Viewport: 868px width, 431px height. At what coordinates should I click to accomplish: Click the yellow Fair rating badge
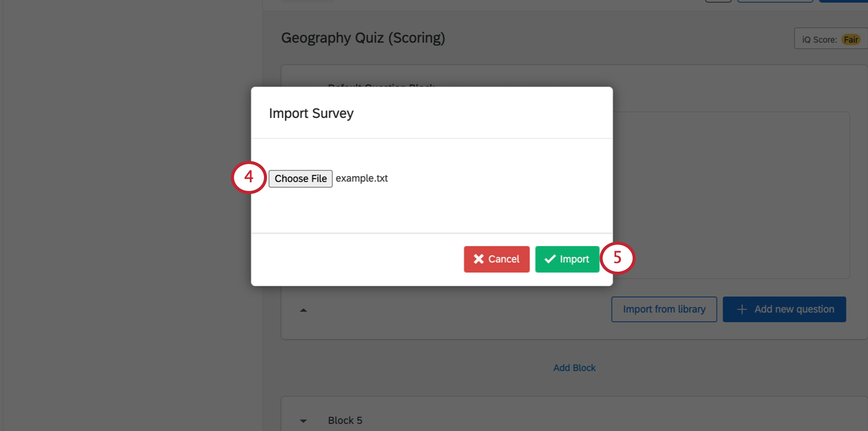(x=851, y=39)
